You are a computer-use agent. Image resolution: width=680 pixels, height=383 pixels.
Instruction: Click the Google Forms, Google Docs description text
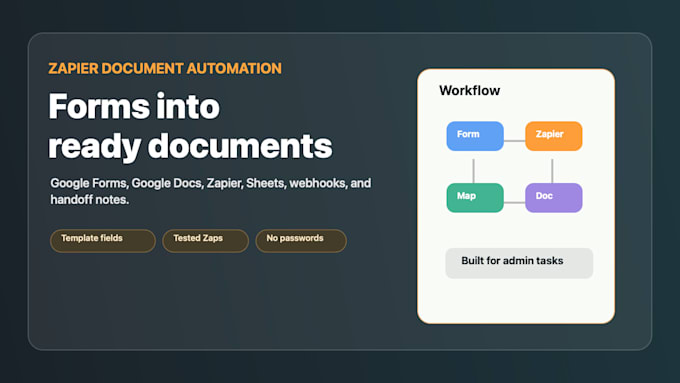click(x=211, y=191)
